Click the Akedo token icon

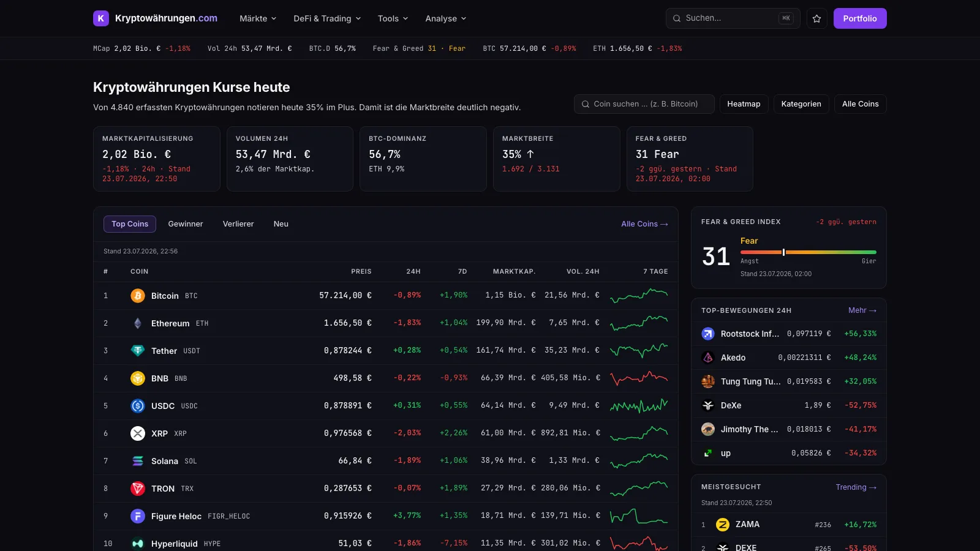[708, 358]
